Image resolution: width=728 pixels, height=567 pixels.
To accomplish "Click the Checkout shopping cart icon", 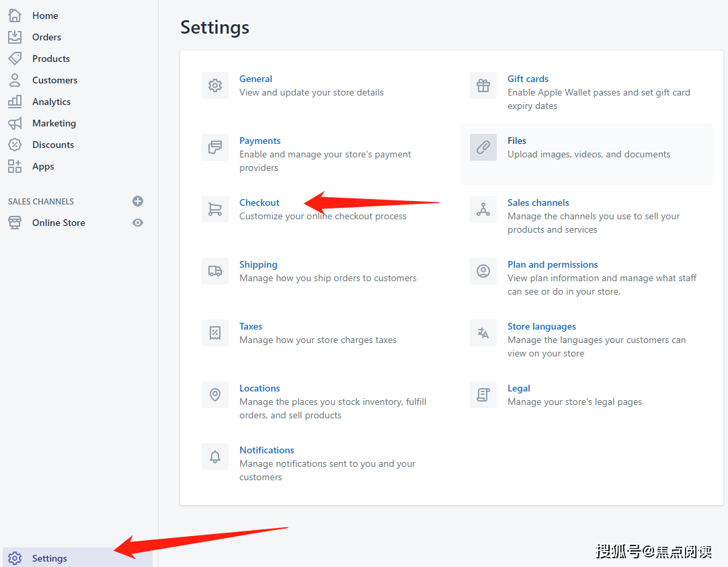I will (215, 209).
